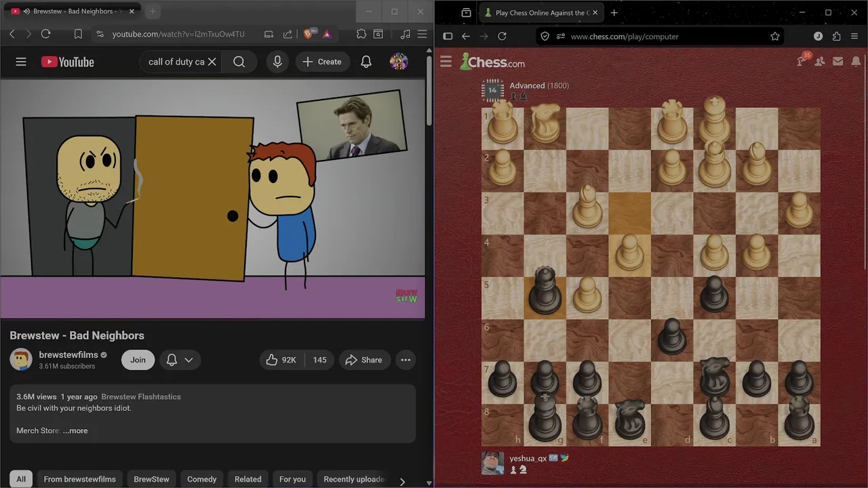Start voice search with the microphone icon
Image resolution: width=868 pixels, height=488 pixels.
coord(277,62)
